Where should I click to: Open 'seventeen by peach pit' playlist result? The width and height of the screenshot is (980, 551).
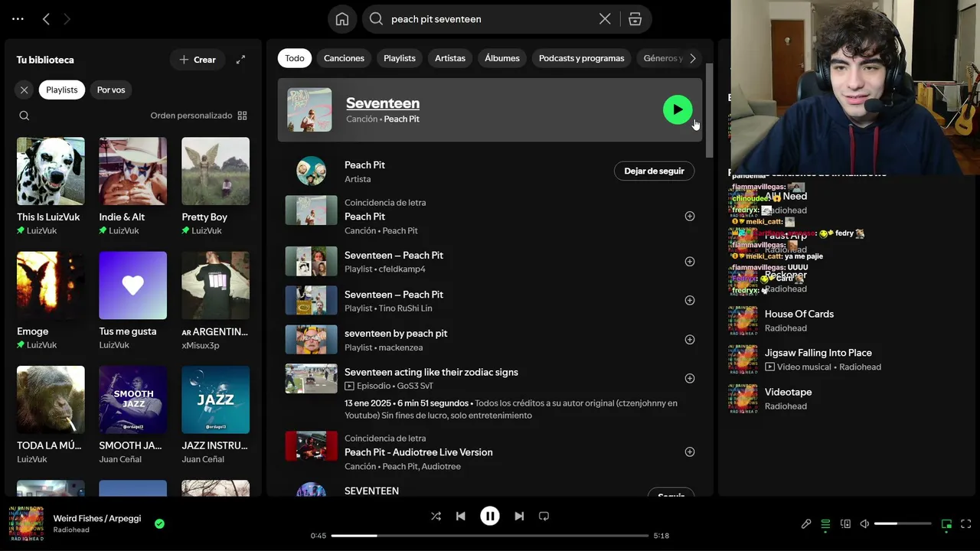pyautogui.click(x=396, y=334)
